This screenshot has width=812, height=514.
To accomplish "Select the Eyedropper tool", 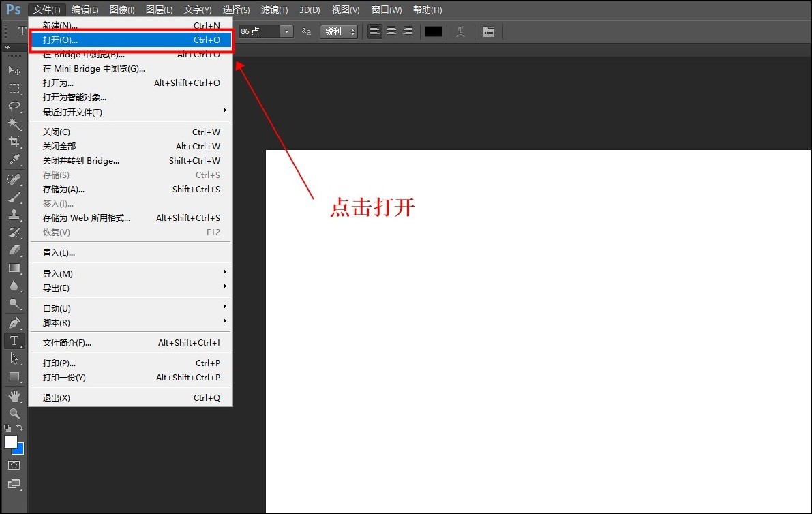I will 14,160.
